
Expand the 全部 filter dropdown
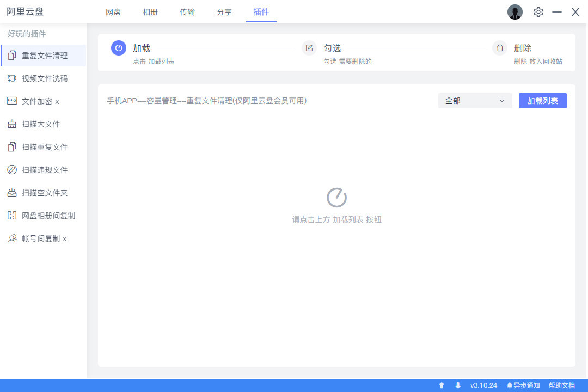475,101
